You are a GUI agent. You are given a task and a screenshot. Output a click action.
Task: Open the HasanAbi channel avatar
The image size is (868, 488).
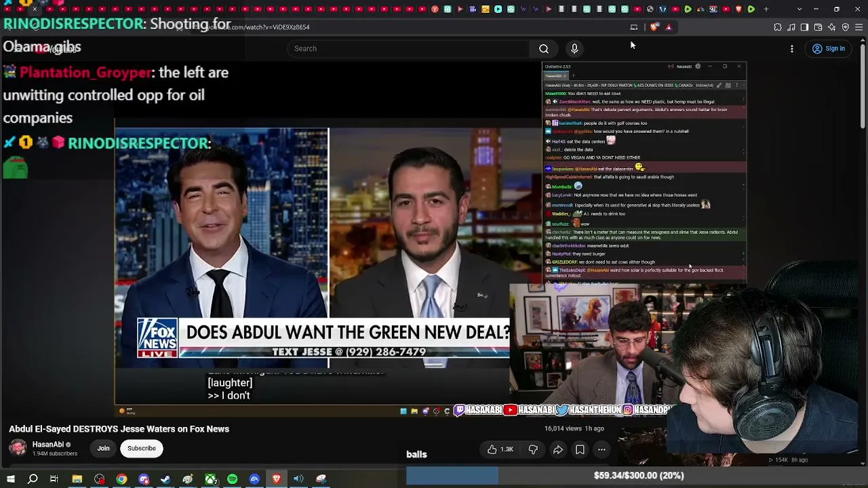click(x=18, y=448)
